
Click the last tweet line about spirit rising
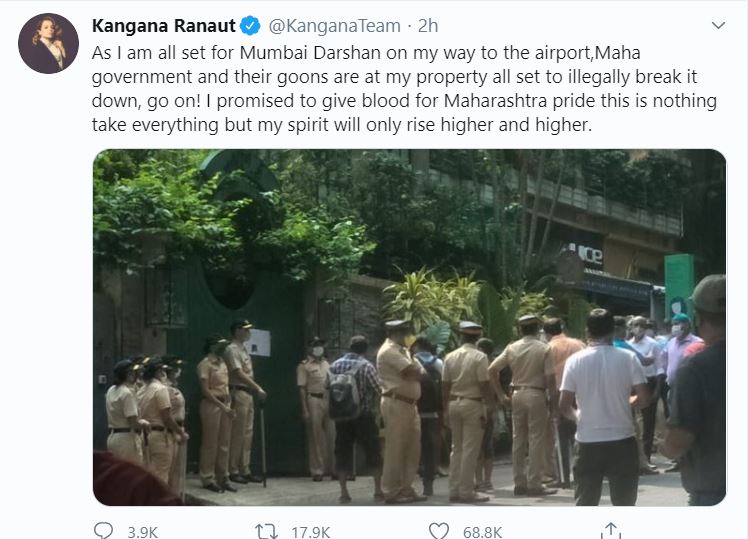coord(342,125)
